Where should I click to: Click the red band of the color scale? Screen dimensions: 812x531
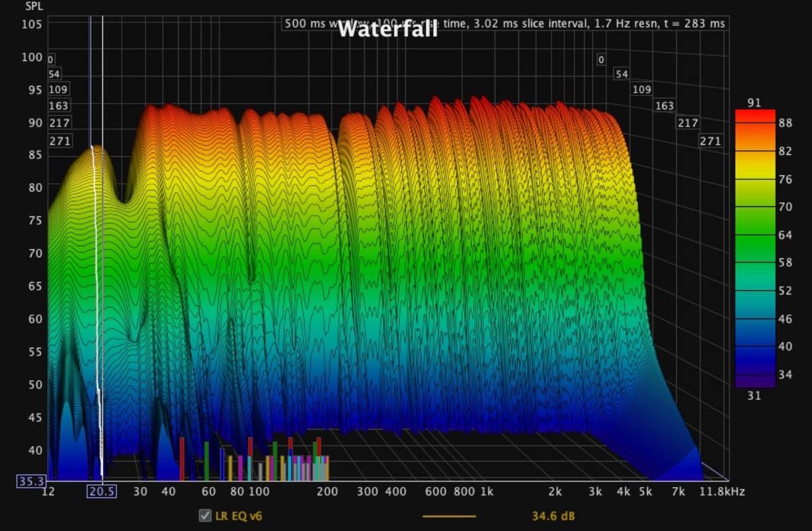pos(754,116)
